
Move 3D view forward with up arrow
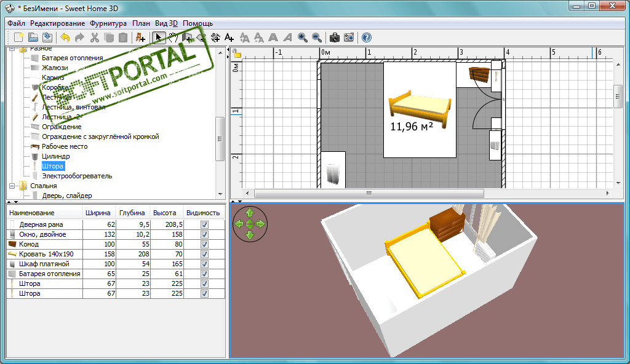coord(250,213)
